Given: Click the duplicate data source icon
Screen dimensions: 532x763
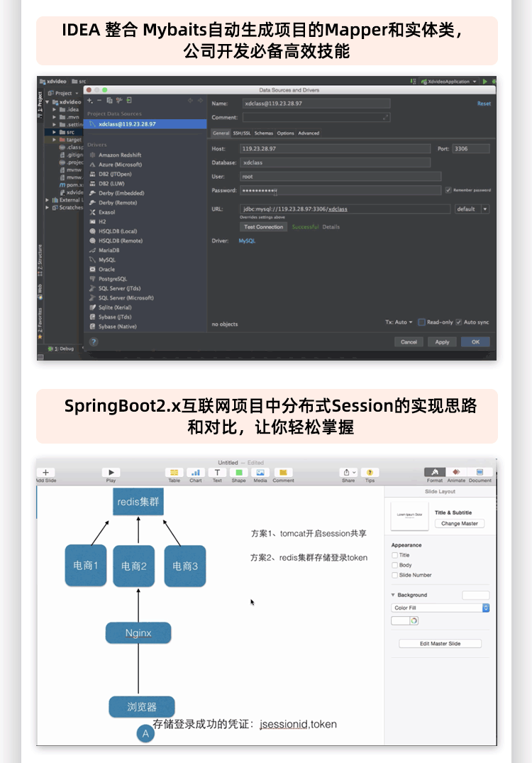Looking at the screenshot, I should (x=109, y=101).
